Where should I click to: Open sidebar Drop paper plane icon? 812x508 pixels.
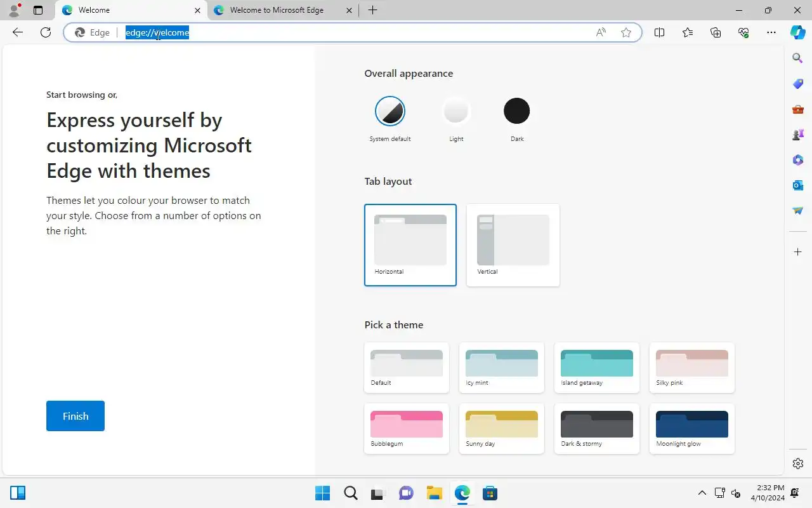[798, 211]
